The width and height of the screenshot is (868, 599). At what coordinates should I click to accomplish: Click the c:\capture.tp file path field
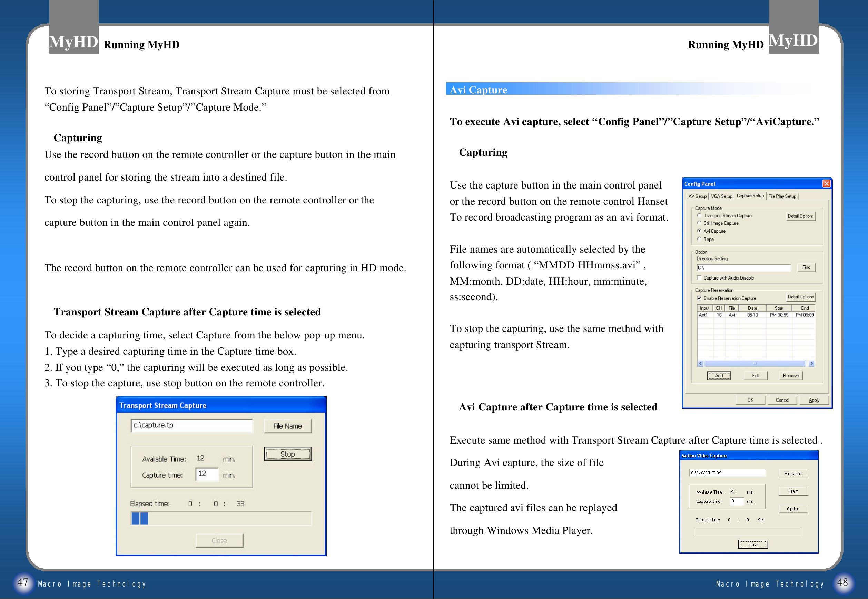coord(191,425)
